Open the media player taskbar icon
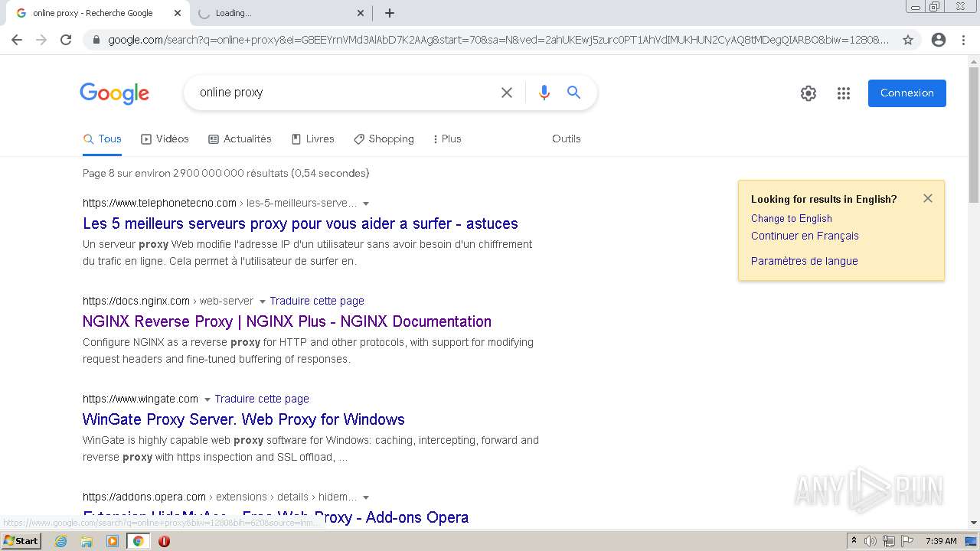Screen dimensions: 980x551 113,541
